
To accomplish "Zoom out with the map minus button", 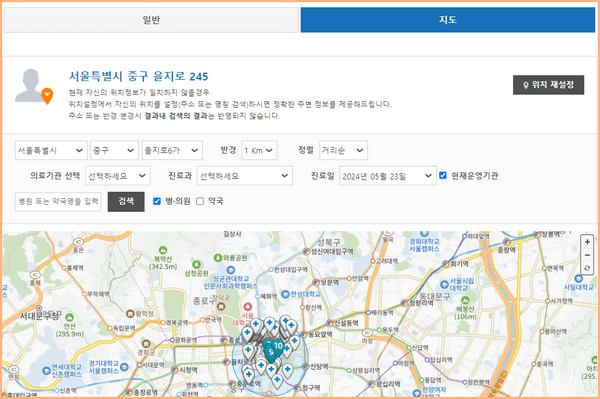I will point(587,255).
